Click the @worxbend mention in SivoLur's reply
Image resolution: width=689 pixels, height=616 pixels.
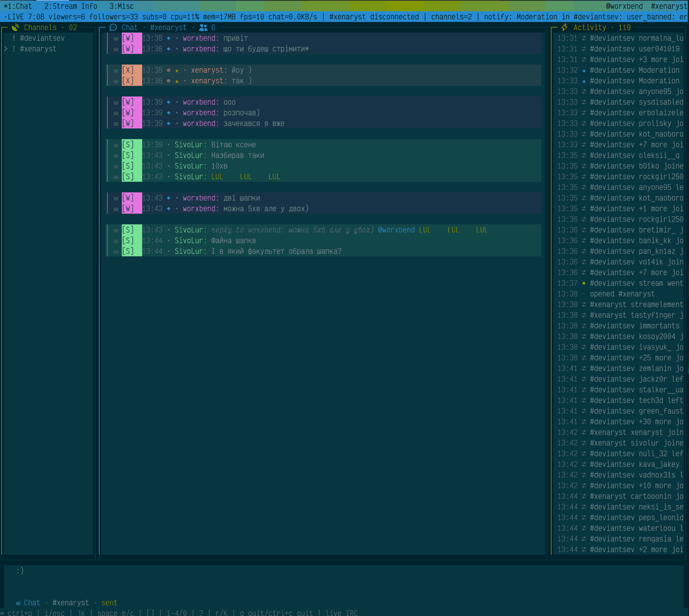pyautogui.click(x=396, y=230)
